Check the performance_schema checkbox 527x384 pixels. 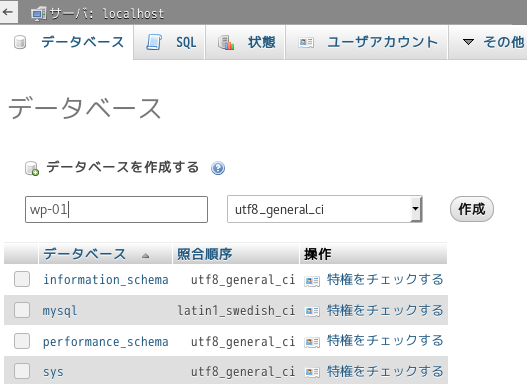tap(22, 341)
